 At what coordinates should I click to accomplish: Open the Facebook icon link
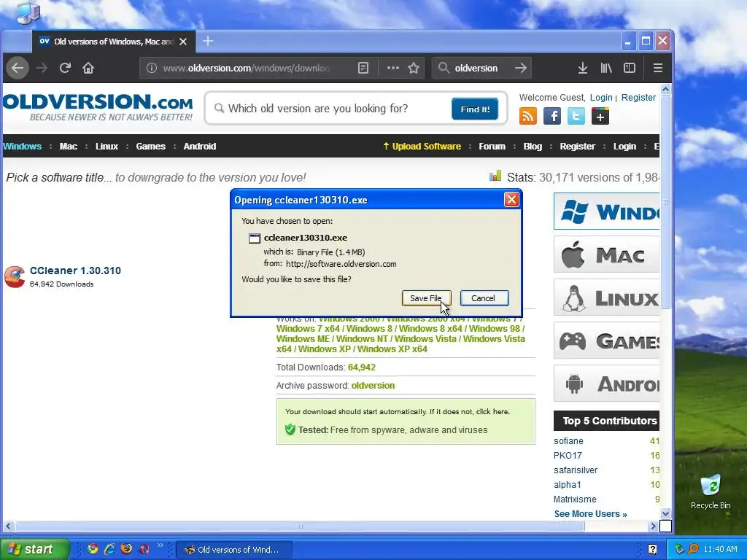pyautogui.click(x=552, y=116)
